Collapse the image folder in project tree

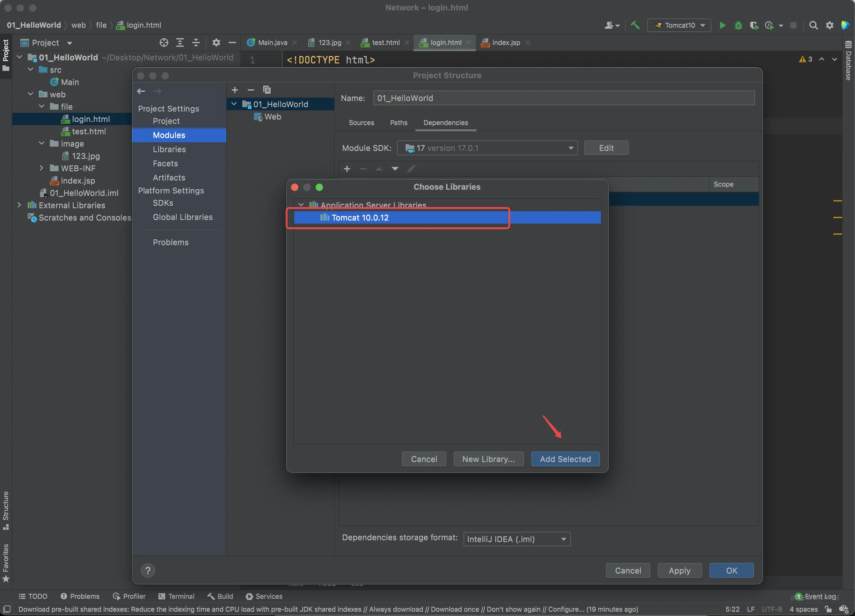42,144
